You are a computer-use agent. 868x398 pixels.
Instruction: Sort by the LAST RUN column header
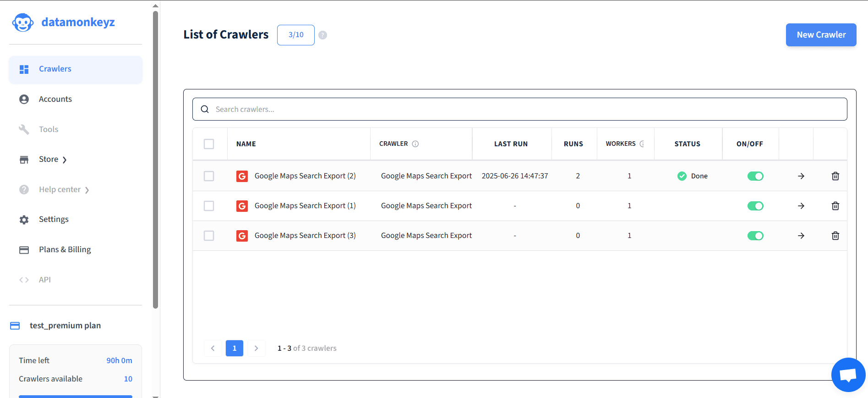pos(511,144)
